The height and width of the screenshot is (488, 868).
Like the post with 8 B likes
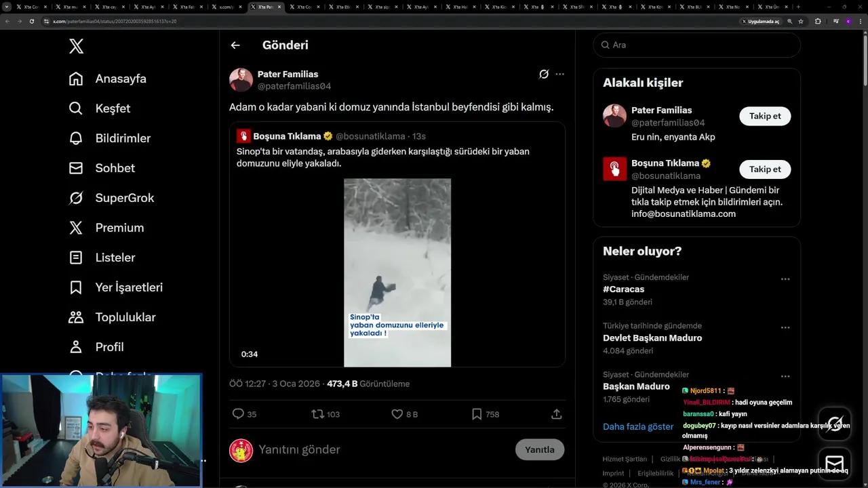point(397,413)
